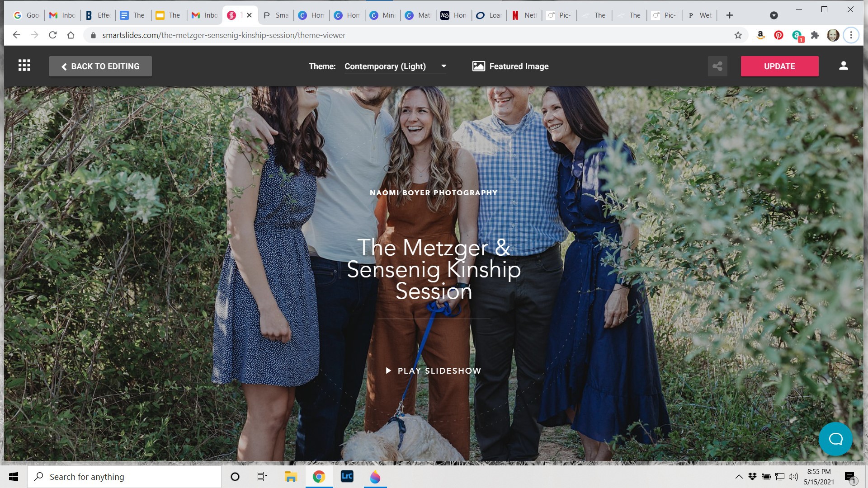Show hidden system tray icons
This screenshot has width=868, height=488.
point(739,476)
